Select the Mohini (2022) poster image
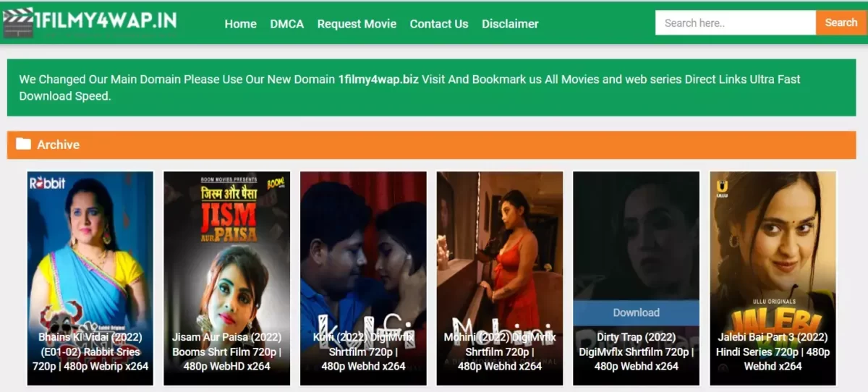Image resolution: width=868 pixels, height=392 pixels. tap(499, 246)
